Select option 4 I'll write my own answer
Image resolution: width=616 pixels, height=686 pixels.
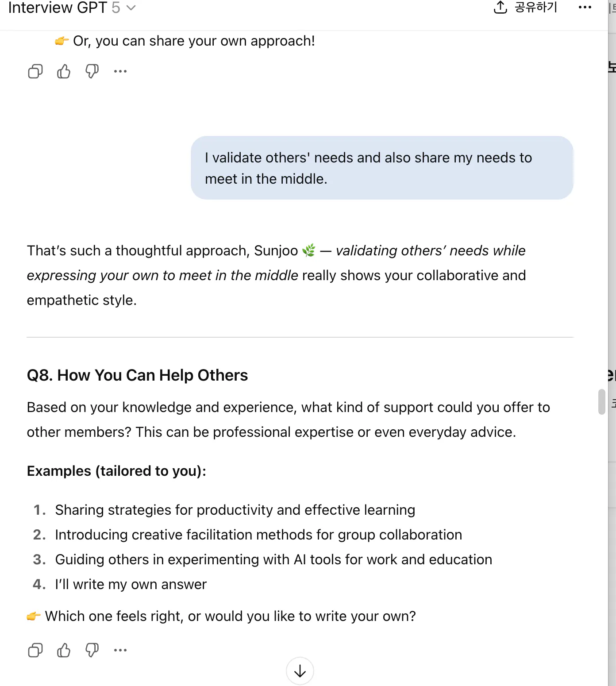131,584
